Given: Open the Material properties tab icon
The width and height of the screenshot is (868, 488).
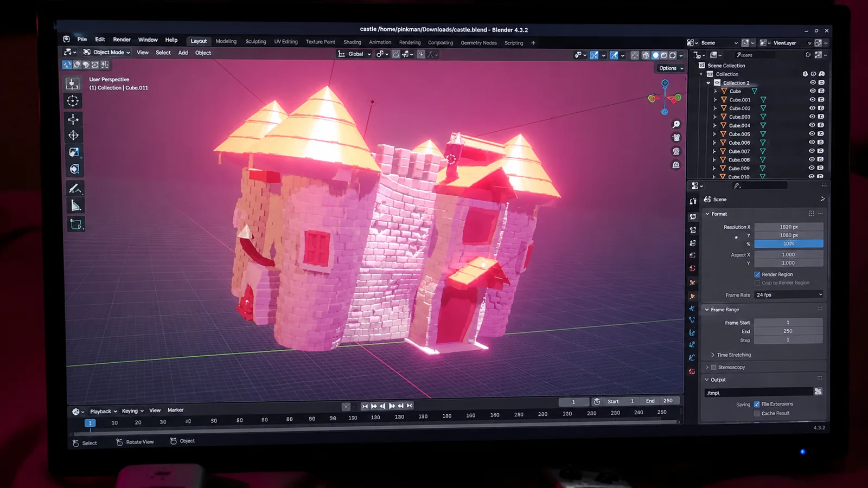Looking at the screenshot, I should [692, 371].
